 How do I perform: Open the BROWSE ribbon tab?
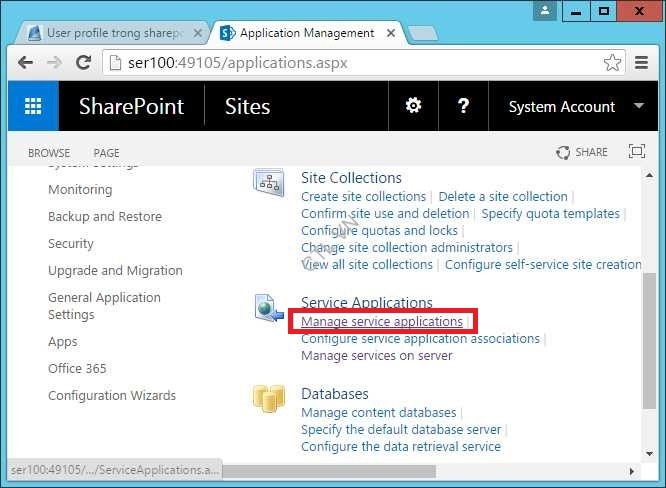49,153
